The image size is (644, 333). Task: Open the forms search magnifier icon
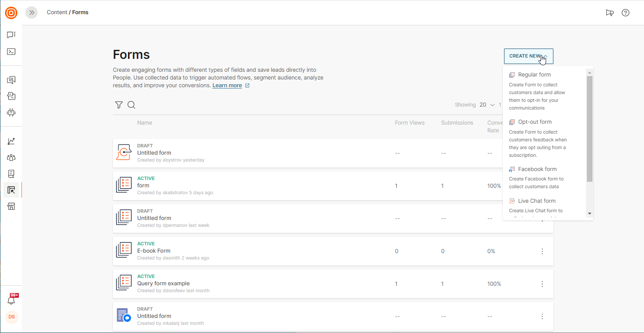click(x=131, y=105)
